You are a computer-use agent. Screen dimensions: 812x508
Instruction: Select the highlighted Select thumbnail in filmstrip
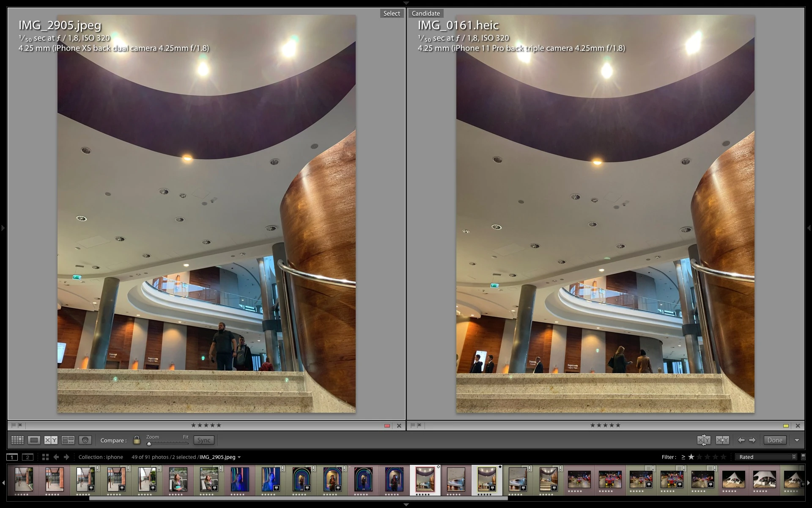425,480
